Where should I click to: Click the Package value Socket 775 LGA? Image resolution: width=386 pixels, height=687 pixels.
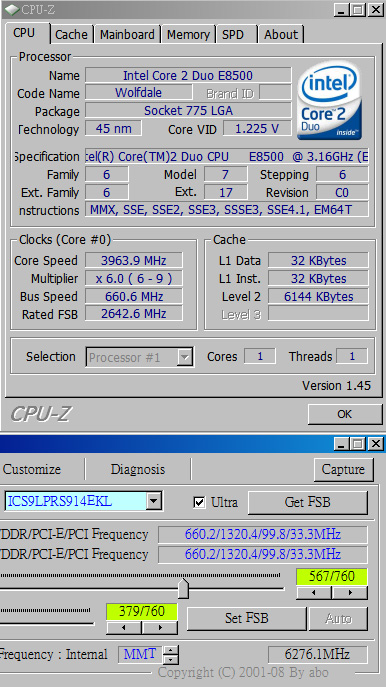(188, 110)
